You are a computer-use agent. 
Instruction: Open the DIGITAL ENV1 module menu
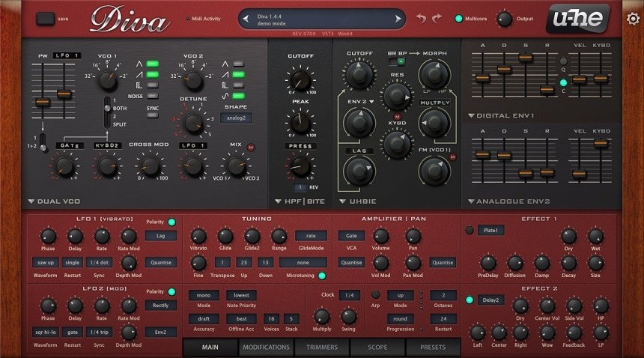pos(501,116)
